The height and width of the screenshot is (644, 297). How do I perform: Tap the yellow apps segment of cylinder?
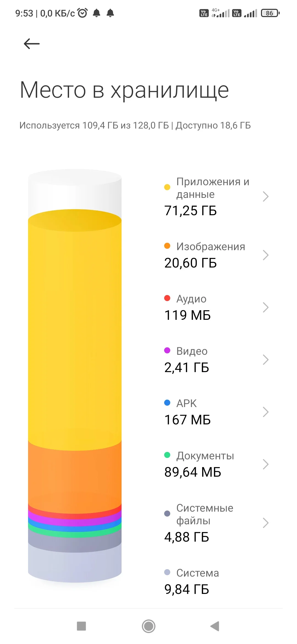point(75,330)
